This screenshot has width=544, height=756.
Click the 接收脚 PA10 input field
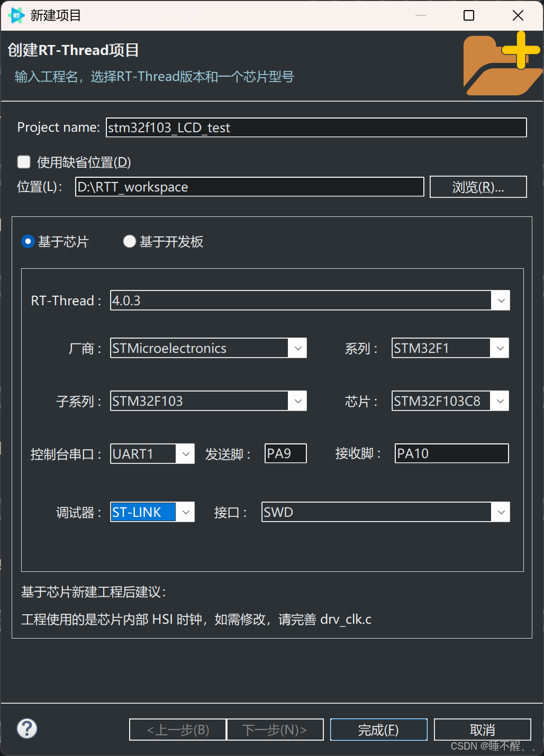point(452,453)
